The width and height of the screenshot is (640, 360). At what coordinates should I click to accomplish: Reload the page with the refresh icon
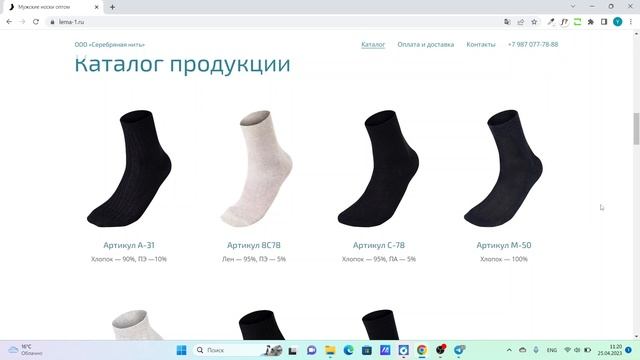point(36,22)
